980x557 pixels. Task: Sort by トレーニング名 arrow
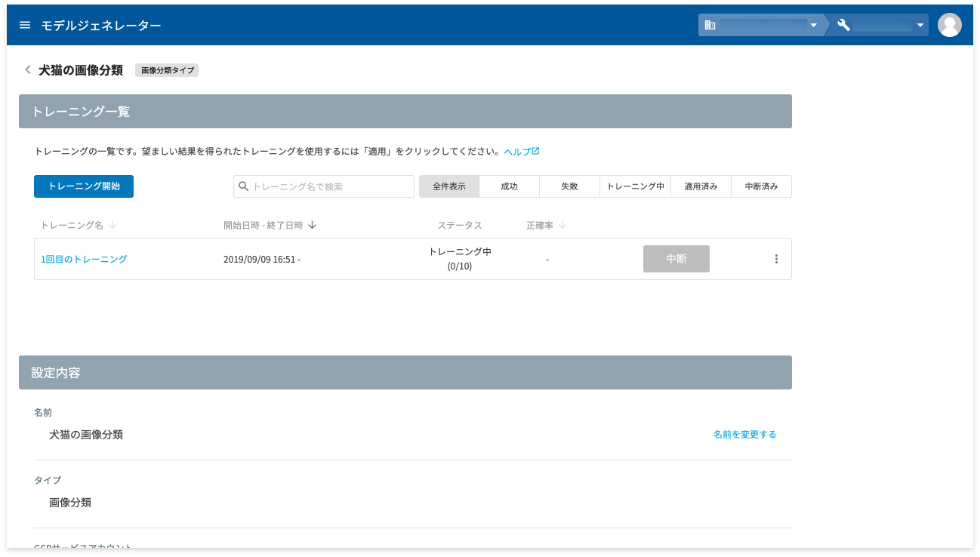pos(112,225)
